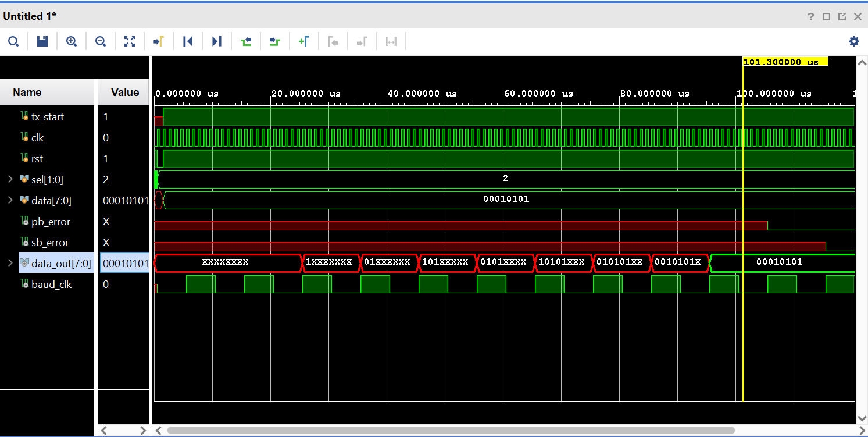Select the baud_clk signal row
The image size is (868, 437).
tap(47, 284)
